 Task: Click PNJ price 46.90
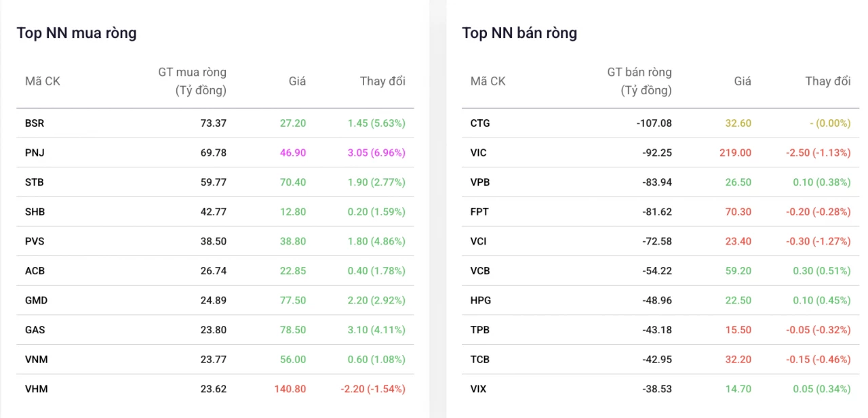[x=293, y=152]
